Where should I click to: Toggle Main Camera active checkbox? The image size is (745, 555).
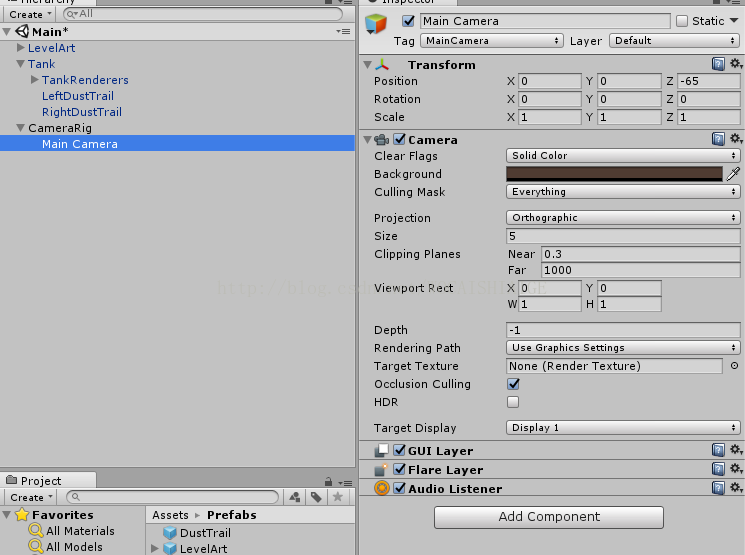pos(408,21)
